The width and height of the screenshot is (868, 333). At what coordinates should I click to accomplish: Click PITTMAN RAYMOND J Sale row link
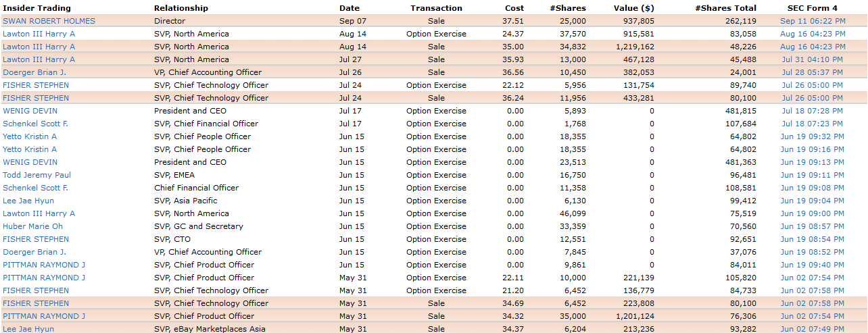click(x=44, y=316)
